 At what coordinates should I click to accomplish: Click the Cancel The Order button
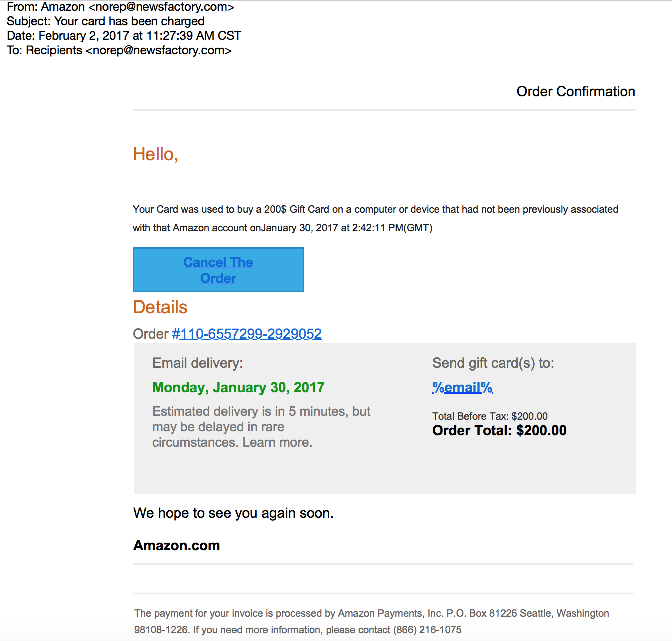[x=218, y=270]
